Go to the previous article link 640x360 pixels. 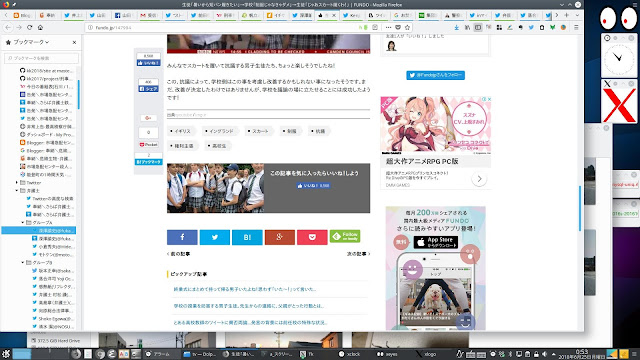(x=179, y=254)
